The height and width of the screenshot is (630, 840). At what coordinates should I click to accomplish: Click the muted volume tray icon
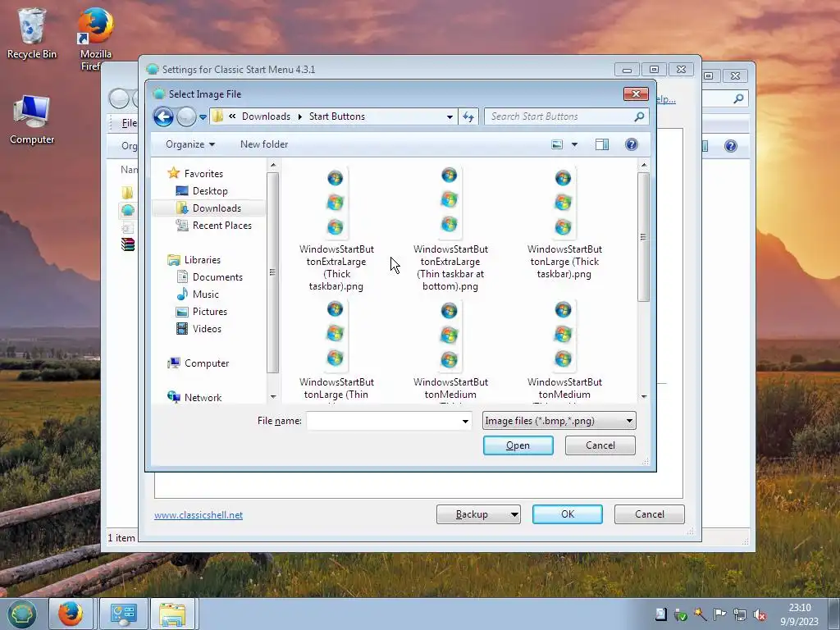tap(759, 614)
